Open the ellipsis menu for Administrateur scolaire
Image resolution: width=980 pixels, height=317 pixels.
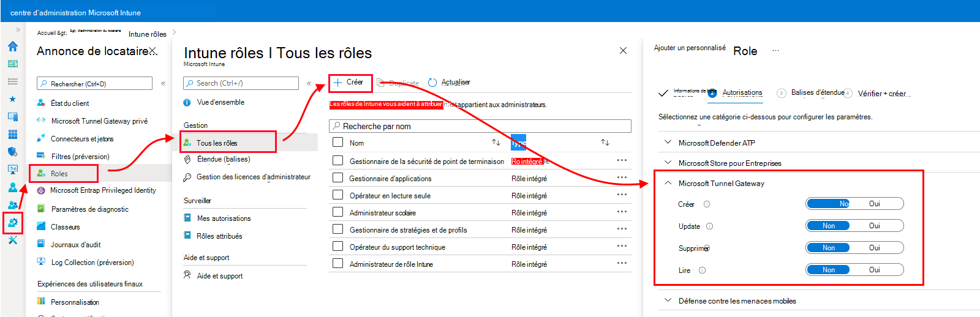click(622, 212)
